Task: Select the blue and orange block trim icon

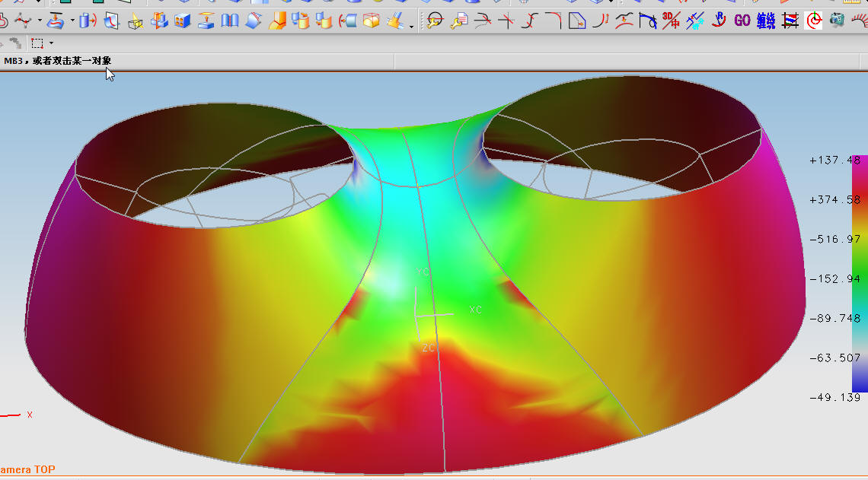Action: point(159,21)
